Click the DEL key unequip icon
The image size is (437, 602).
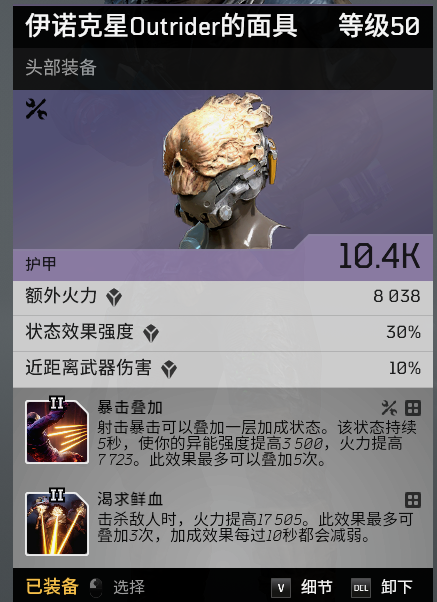tap(361, 588)
